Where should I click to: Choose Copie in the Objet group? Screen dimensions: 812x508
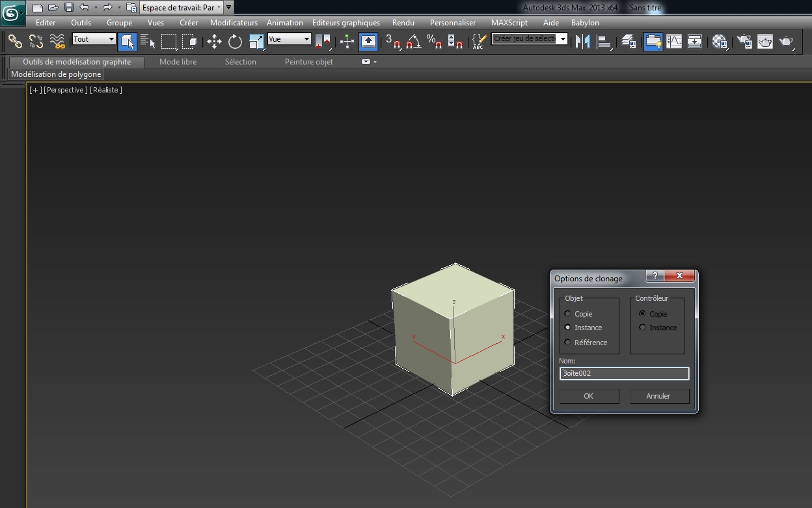click(568, 314)
